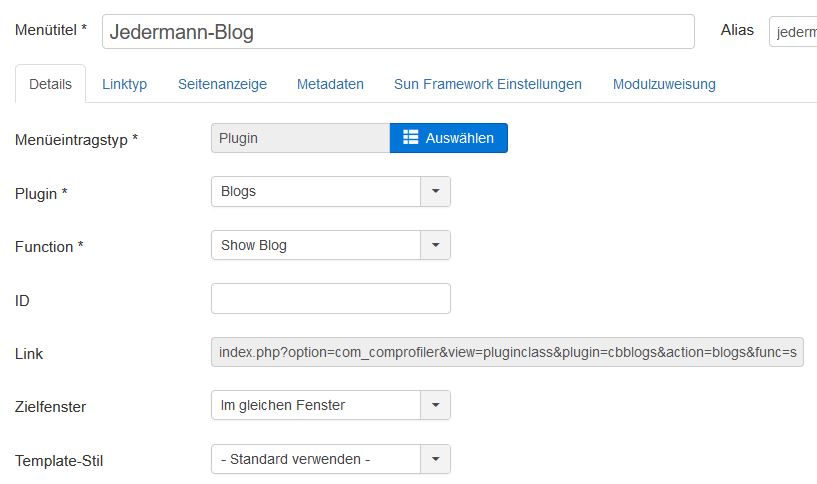Select the Blogs plugin combo box
Viewport: 817px width, 484px height.
pyautogui.click(x=331, y=191)
